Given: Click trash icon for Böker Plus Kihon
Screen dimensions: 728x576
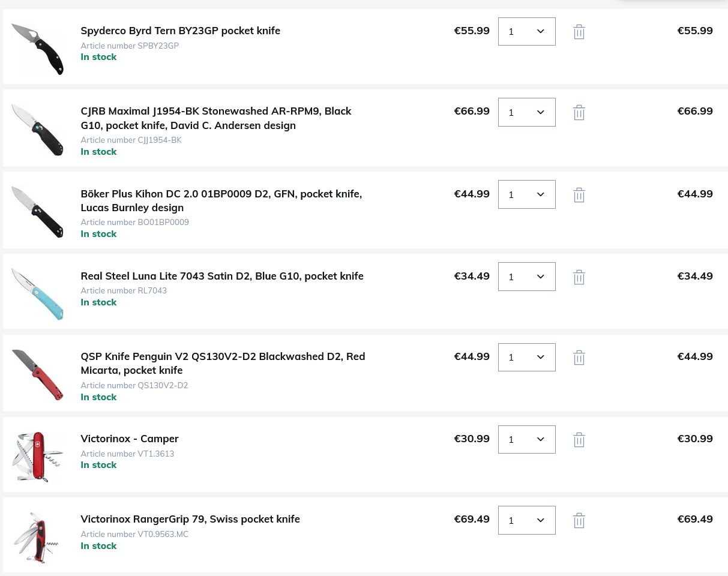Looking at the screenshot, I should click(579, 194).
